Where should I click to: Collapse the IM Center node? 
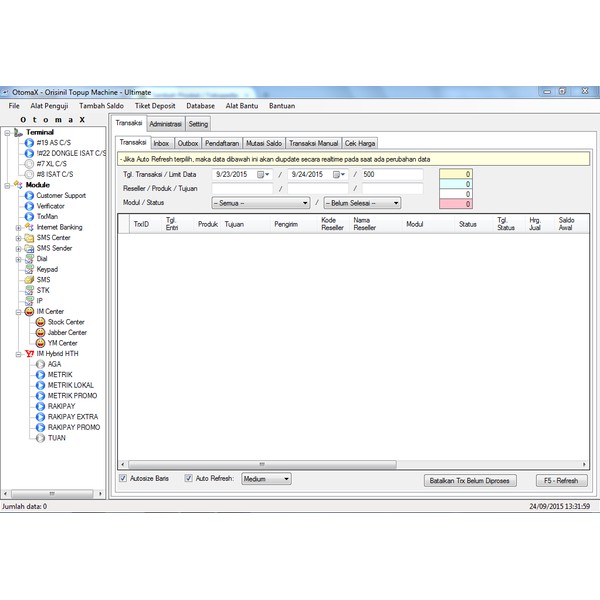click(18, 312)
